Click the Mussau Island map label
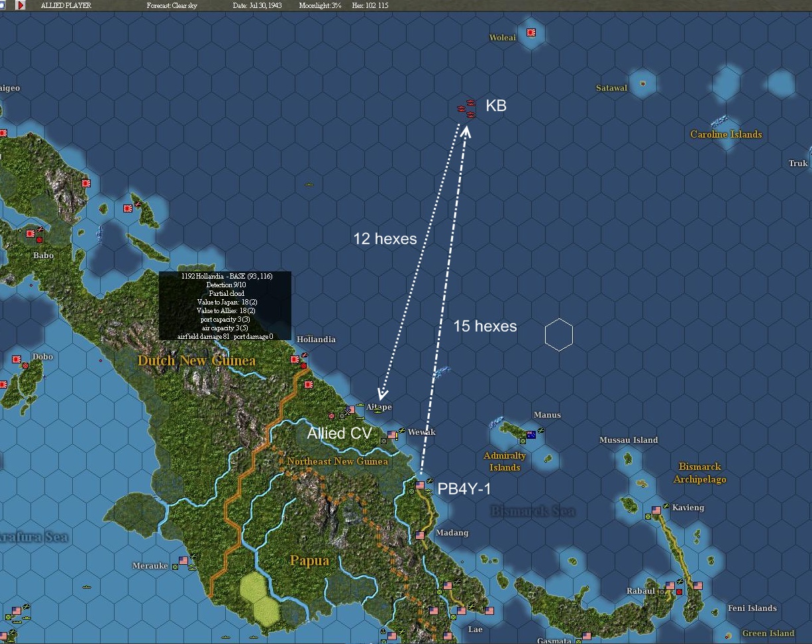812x644 pixels. (629, 440)
